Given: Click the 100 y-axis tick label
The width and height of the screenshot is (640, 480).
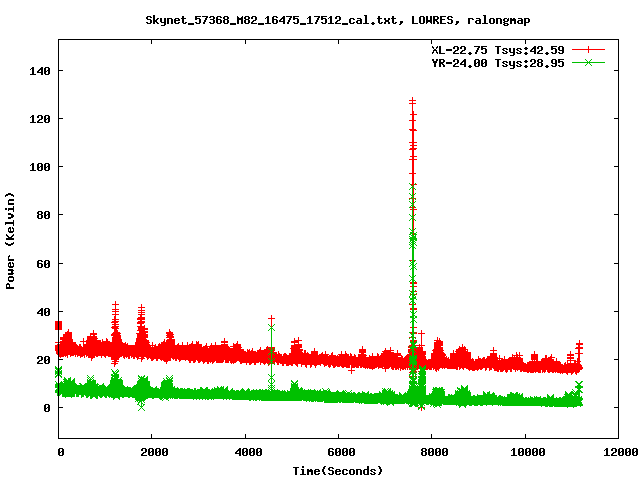Looking at the screenshot, I should click(x=40, y=167).
